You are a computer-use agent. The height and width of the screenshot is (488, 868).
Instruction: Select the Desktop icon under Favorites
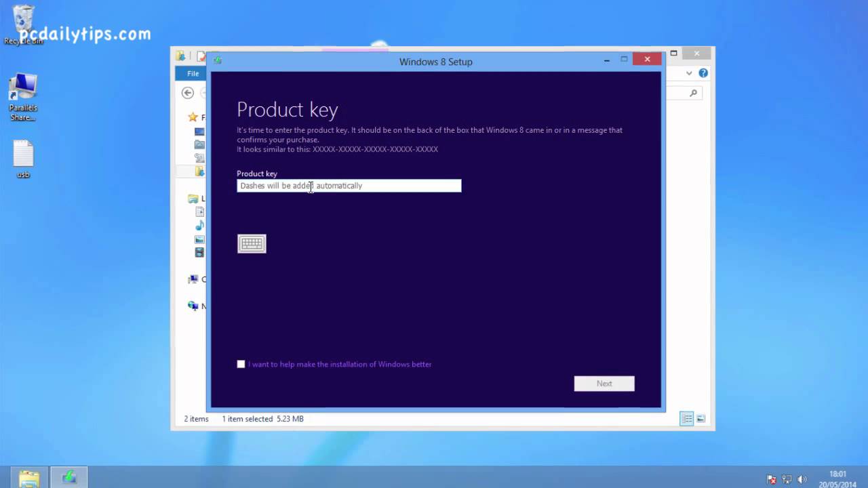[x=199, y=131]
